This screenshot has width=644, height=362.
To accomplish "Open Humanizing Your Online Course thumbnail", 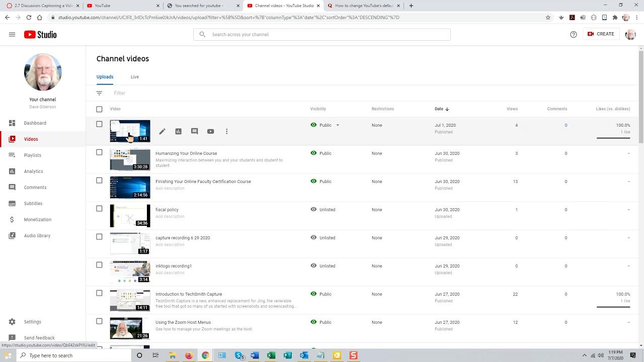I will [130, 159].
